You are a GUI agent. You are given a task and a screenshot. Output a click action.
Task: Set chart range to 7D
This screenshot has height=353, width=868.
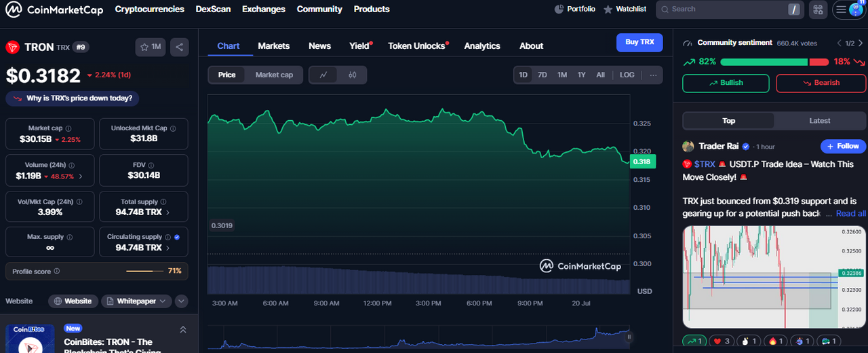coord(542,75)
